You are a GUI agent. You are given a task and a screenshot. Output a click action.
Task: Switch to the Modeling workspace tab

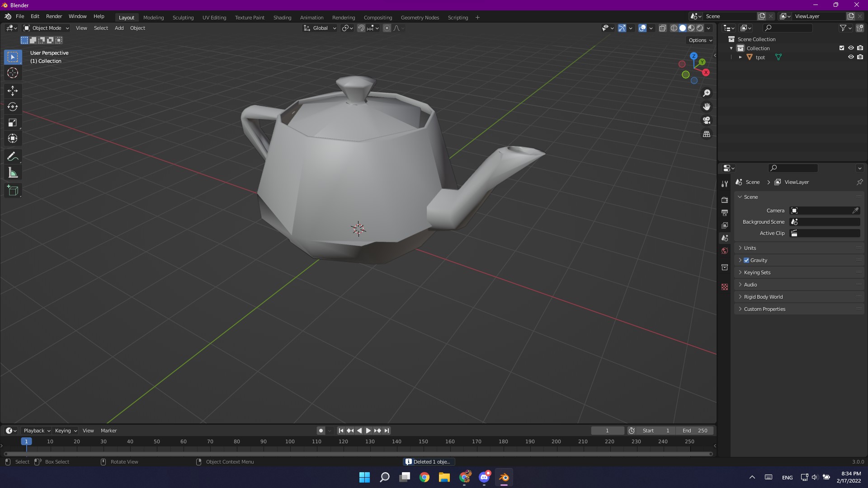click(x=154, y=17)
